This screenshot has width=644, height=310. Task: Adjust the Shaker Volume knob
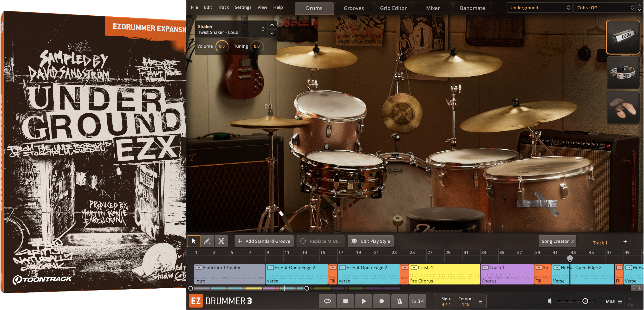pos(222,46)
